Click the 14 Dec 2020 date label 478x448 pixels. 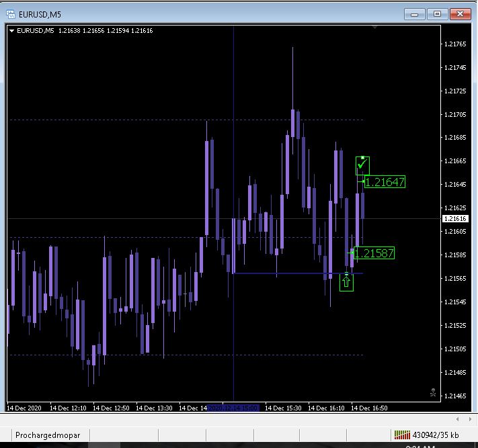(x=24, y=408)
